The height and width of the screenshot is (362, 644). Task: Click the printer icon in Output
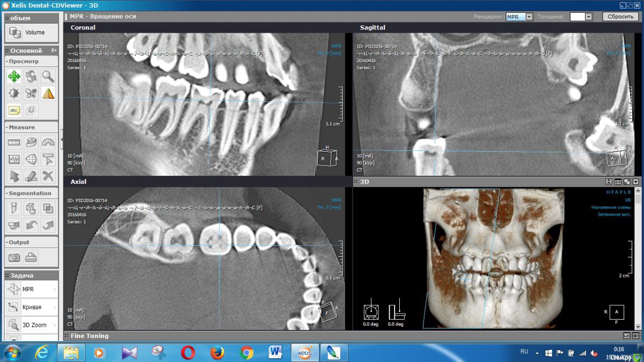pyautogui.click(x=31, y=257)
